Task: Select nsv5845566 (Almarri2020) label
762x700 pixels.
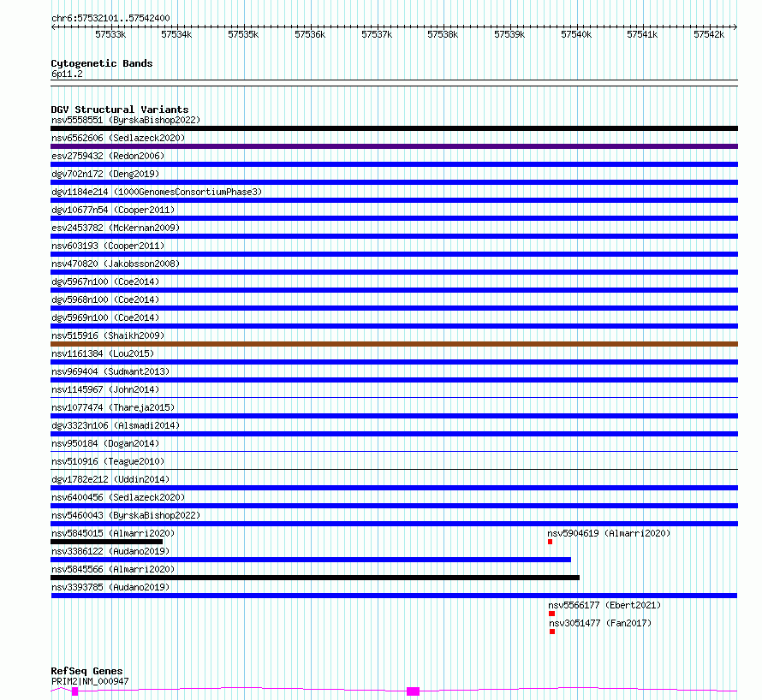Action: click(x=113, y=569)
